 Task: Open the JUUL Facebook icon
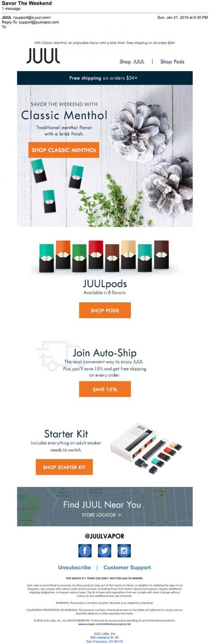pyautogui.click(x=85, y=551)
